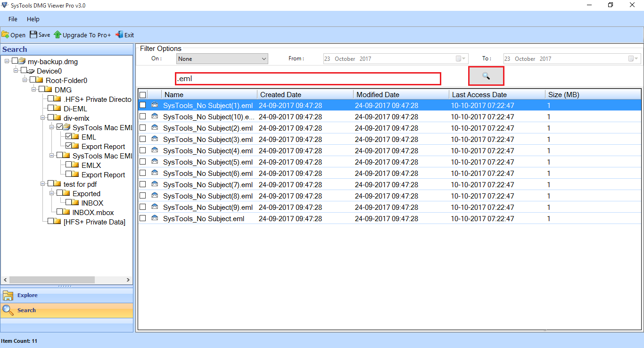Uncheck the EML folder checkbox

click(x=69, y=137)
